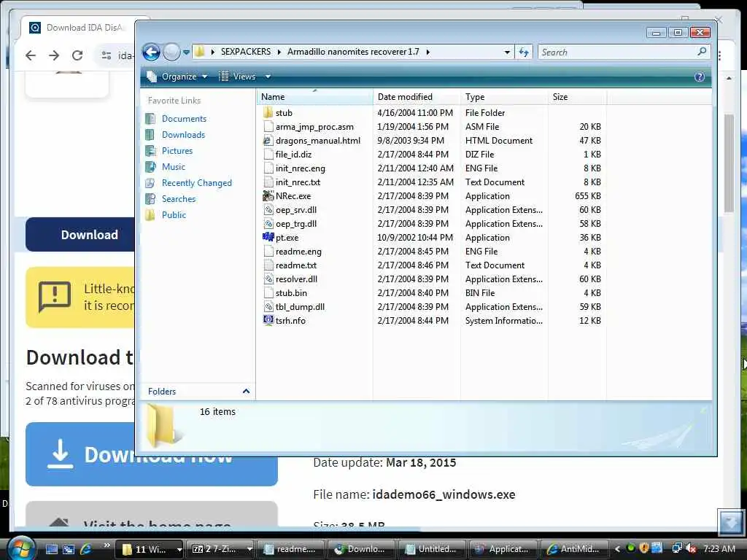Select the stub folder icon
Viewport: 747px width, 560px height.
coord(268,113)
